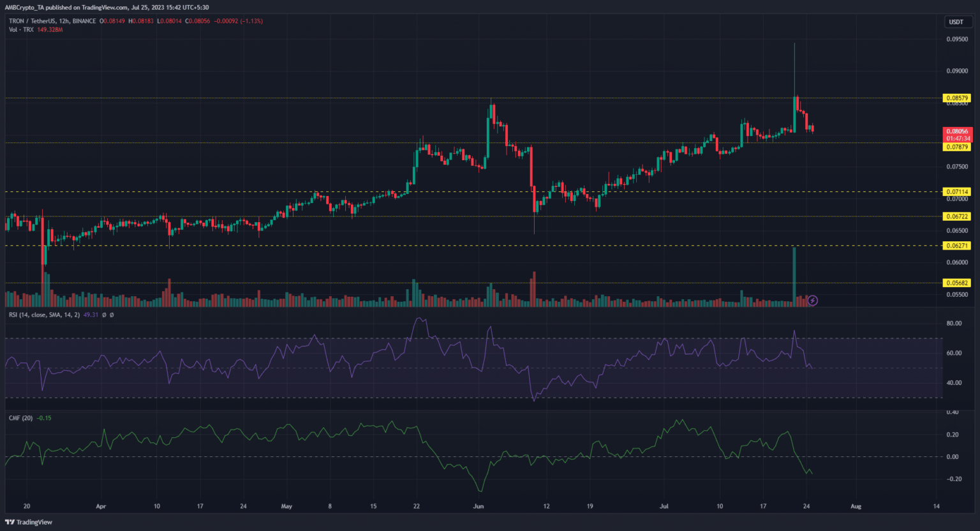Click the red current price 0.08056 label
Image resolution: width=980 pixels, height=531 pixels.
[x=956, y=131]
